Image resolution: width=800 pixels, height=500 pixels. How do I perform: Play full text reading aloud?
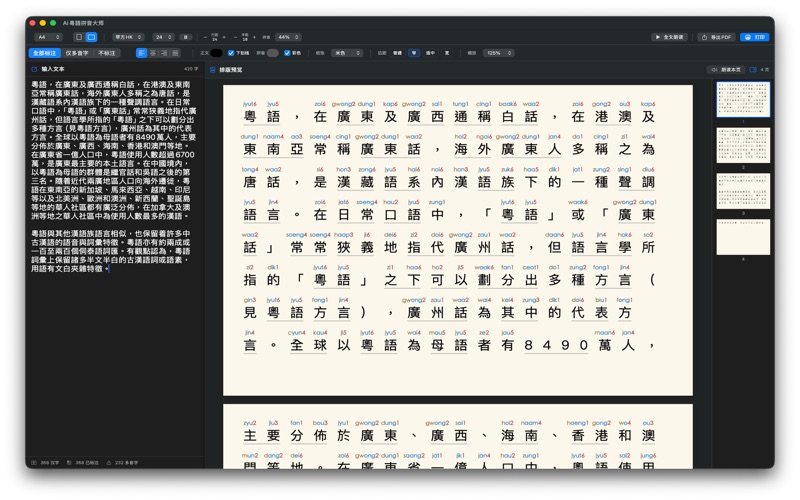(x=670, y=37)
